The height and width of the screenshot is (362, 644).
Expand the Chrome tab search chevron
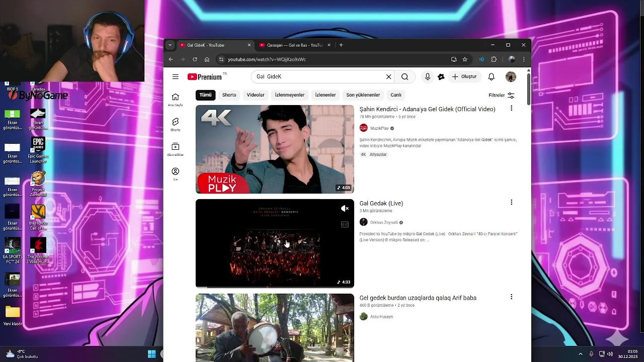[170, 45]
